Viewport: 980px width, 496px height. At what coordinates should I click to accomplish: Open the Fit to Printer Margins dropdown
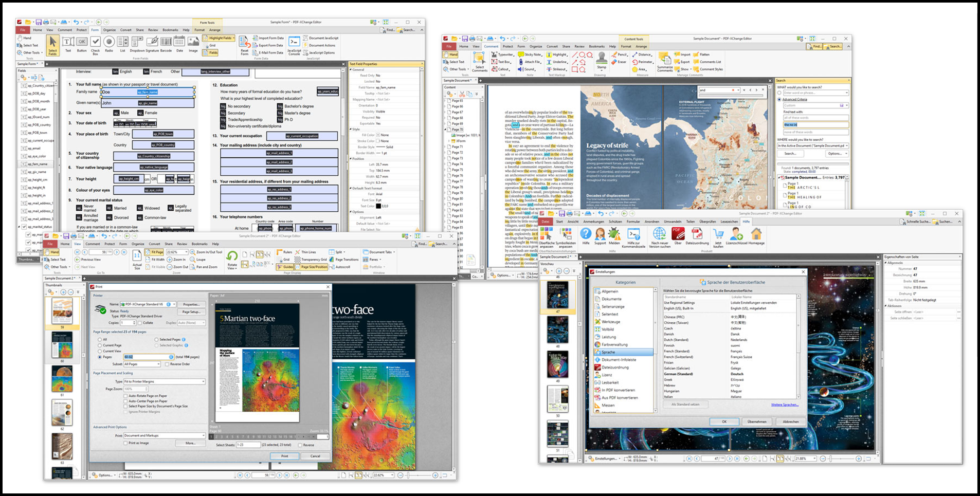[165, 381]
